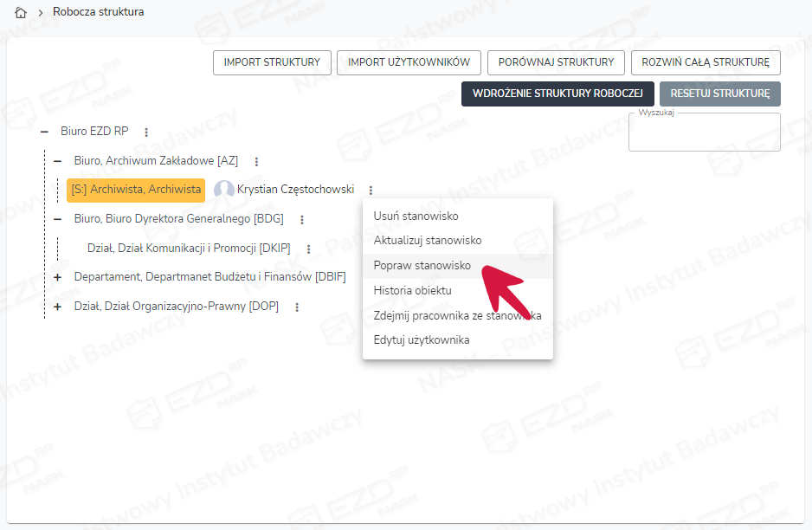The image size is (812, 530).
Task: Open three-dot menu for Biuro Dyrektora Generalnego
Action: (x=301, y=220)
